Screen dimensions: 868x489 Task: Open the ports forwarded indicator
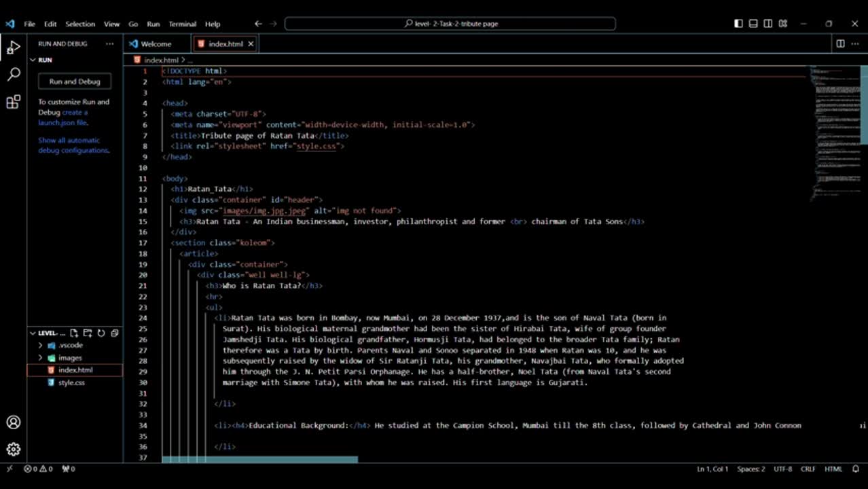69,469
